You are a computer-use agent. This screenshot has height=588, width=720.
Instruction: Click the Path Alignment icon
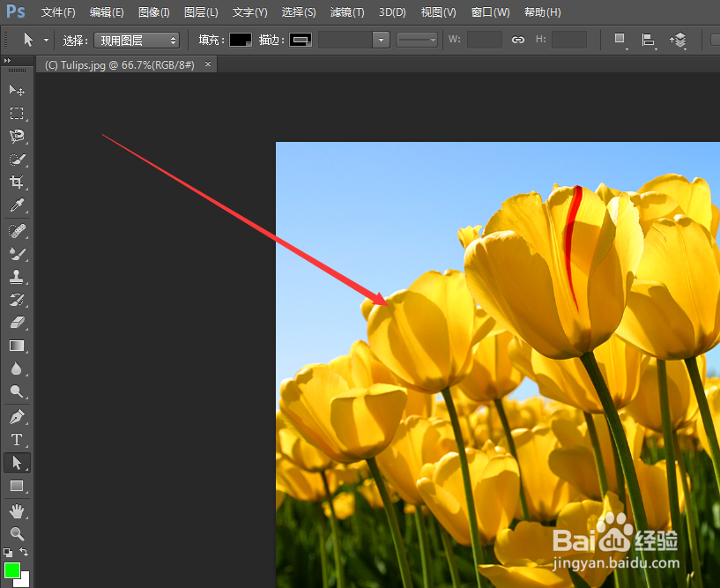tap(648, 40)
